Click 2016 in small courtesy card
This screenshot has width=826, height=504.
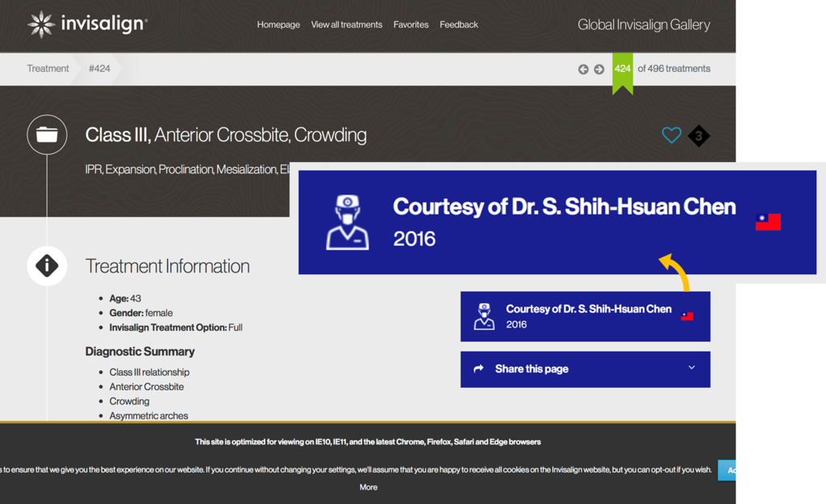tap(516, 324)
